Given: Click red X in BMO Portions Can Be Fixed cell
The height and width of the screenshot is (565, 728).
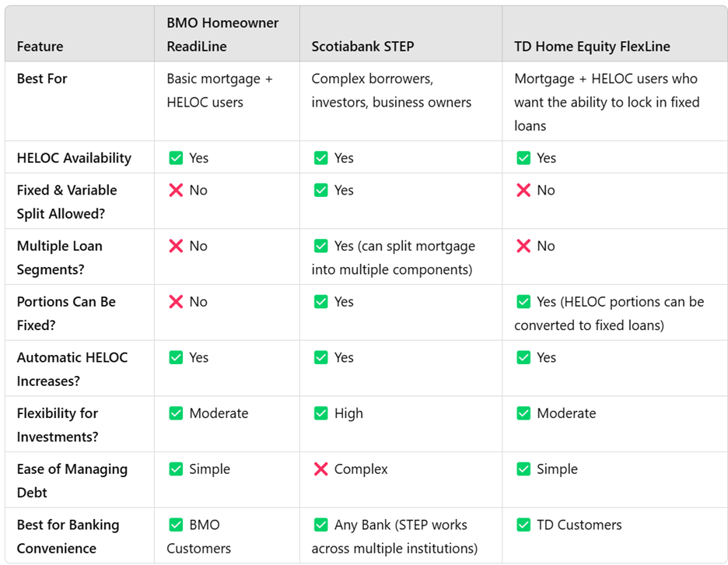Looking at the screenshot, I should 176,302.
